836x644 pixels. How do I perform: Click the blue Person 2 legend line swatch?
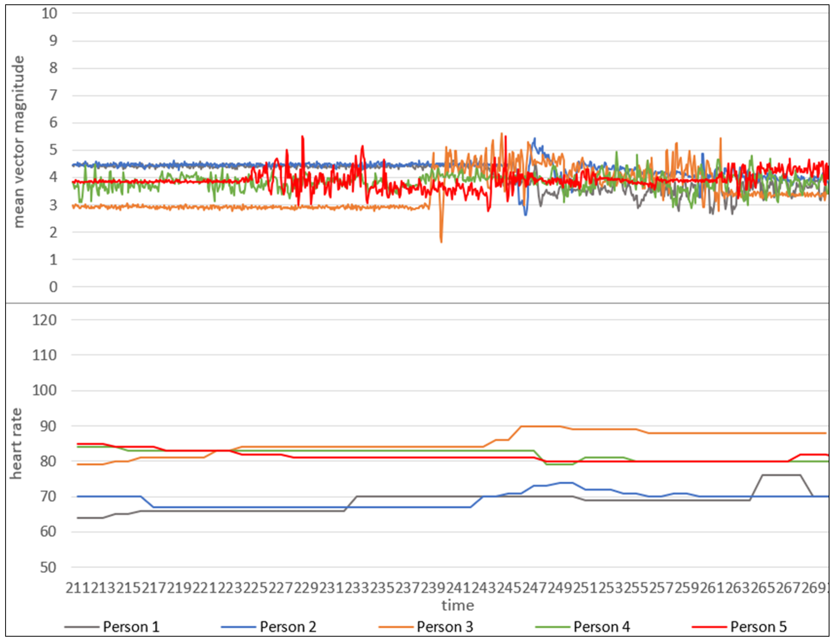(238, 627)
